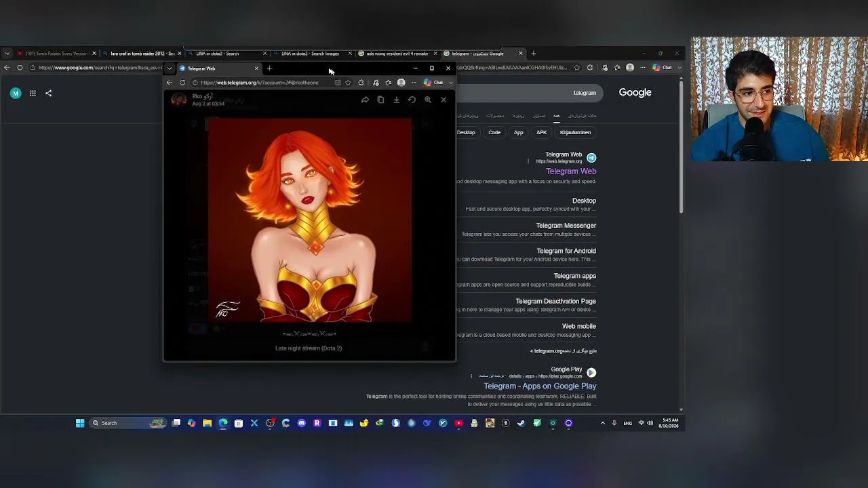Open the Telegram Web search result
Viewport: 868px width, 488px height.
[x=571, y=171]
